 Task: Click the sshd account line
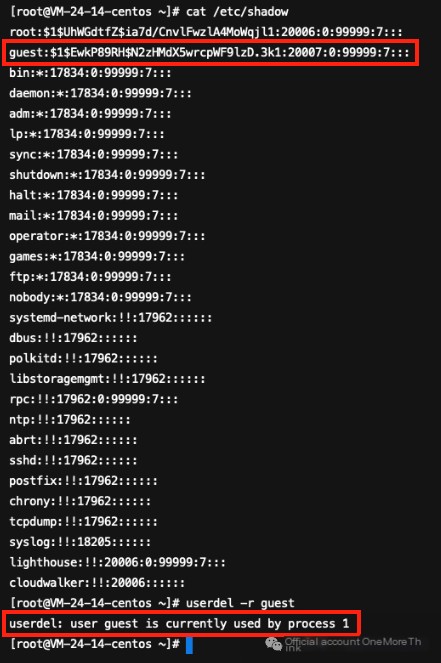tap(74, 460)
